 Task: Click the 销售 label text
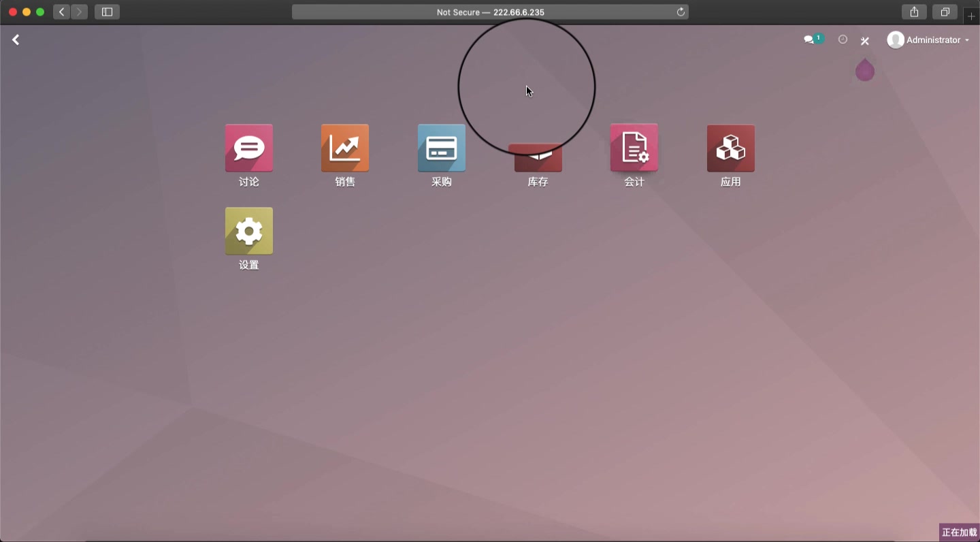click(345, 182)
